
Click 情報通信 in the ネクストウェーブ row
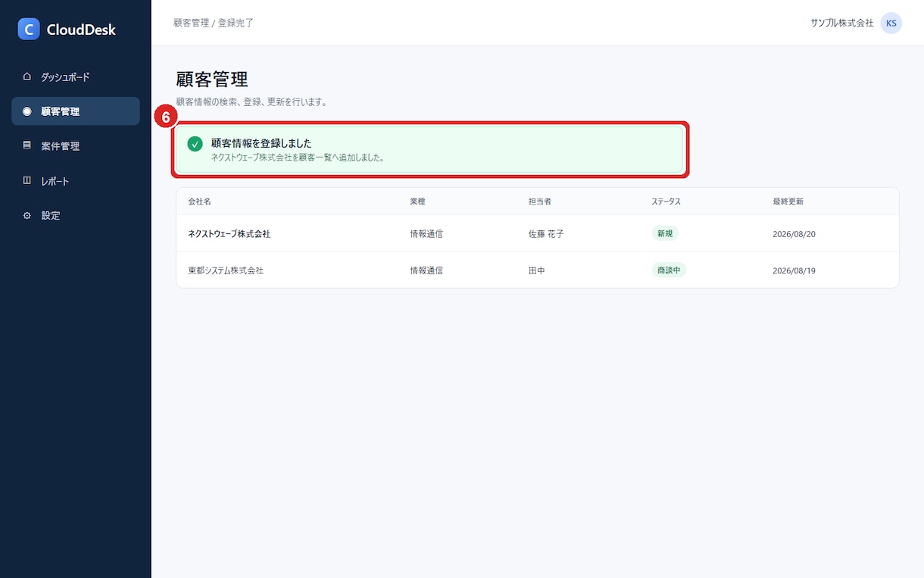click(426, 234)
